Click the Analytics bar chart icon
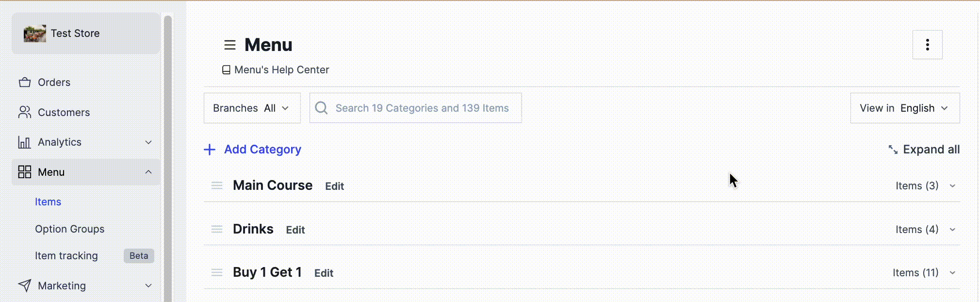Screen dimensions: 980x302 tap(24, 142)
